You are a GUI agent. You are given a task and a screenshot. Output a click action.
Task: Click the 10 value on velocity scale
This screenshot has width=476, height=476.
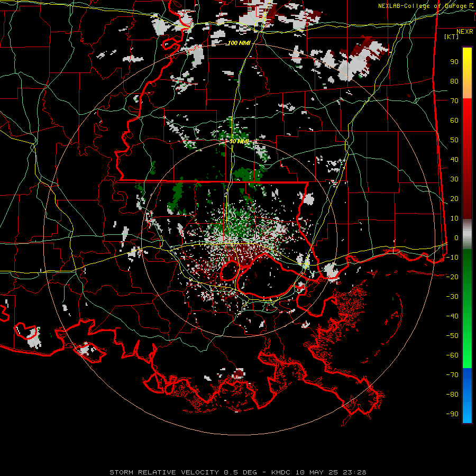tap(454, 218)
